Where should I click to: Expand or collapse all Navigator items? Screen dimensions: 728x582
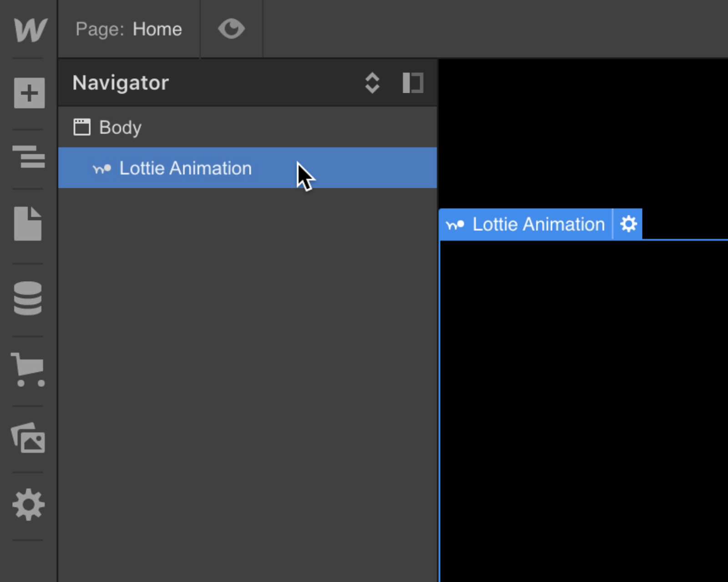click(372, 83)
